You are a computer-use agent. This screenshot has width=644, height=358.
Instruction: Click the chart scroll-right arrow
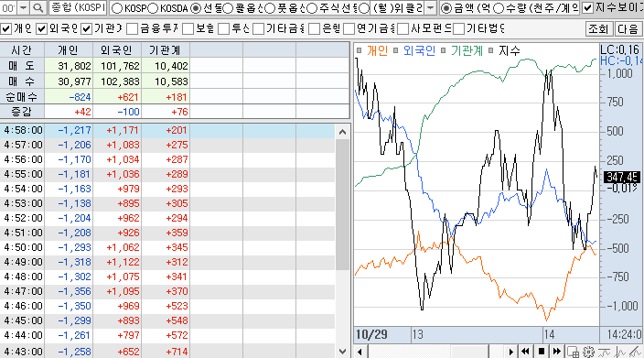click(510, 352)
